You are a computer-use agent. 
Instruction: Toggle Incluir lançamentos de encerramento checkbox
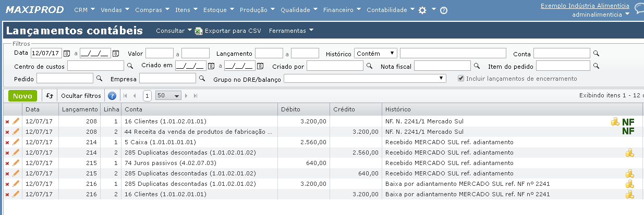click(460, 79)
